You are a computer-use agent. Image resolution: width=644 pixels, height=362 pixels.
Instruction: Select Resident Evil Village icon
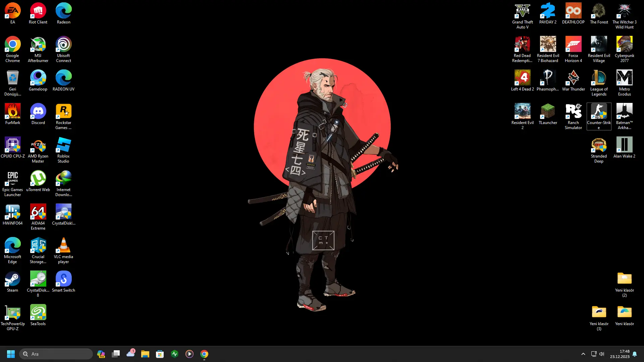[x=599, y=49]
